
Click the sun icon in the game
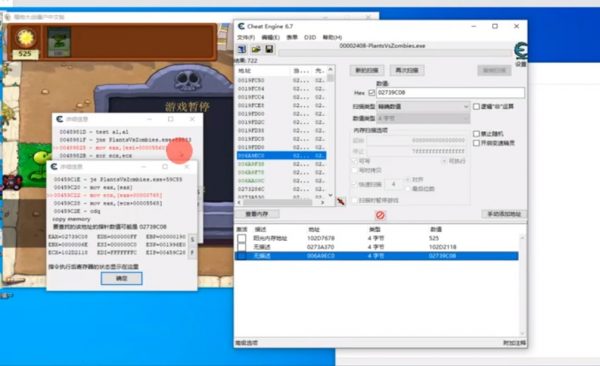(x=26, y=38)
